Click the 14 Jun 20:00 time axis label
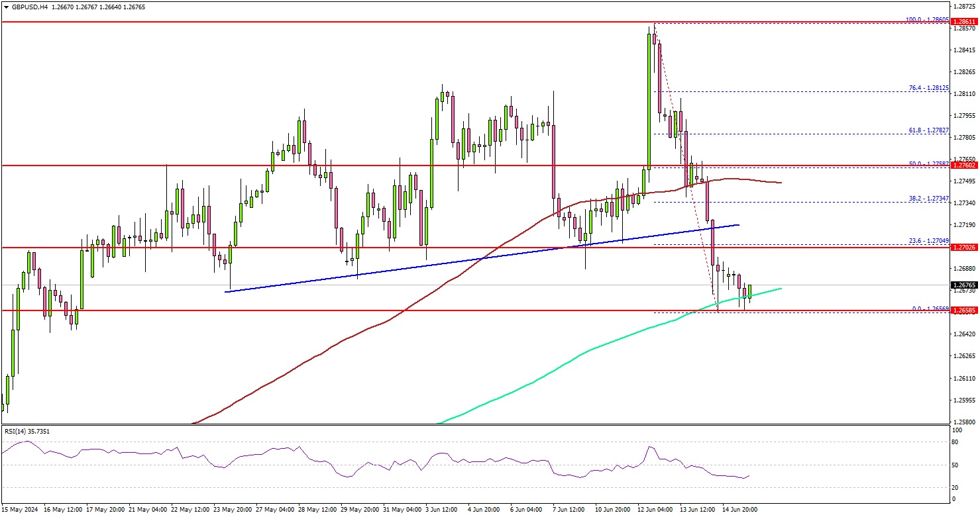 click(739, 510)
